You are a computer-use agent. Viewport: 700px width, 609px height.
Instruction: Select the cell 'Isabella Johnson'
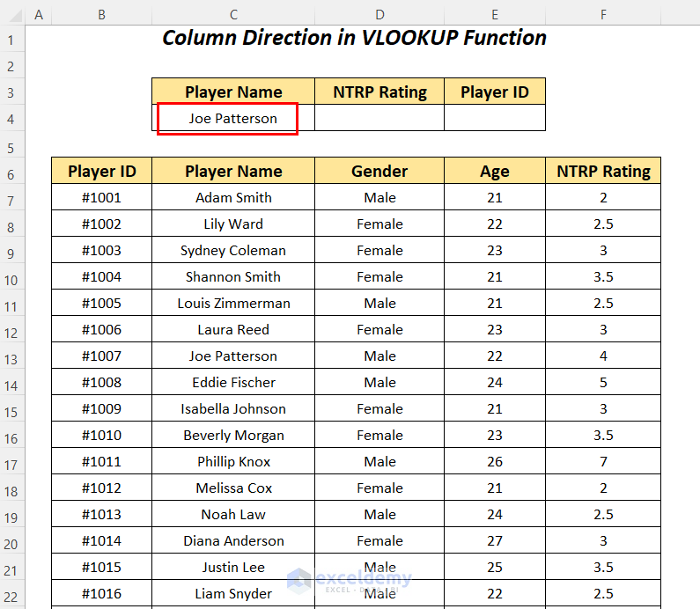click(233, 408)
